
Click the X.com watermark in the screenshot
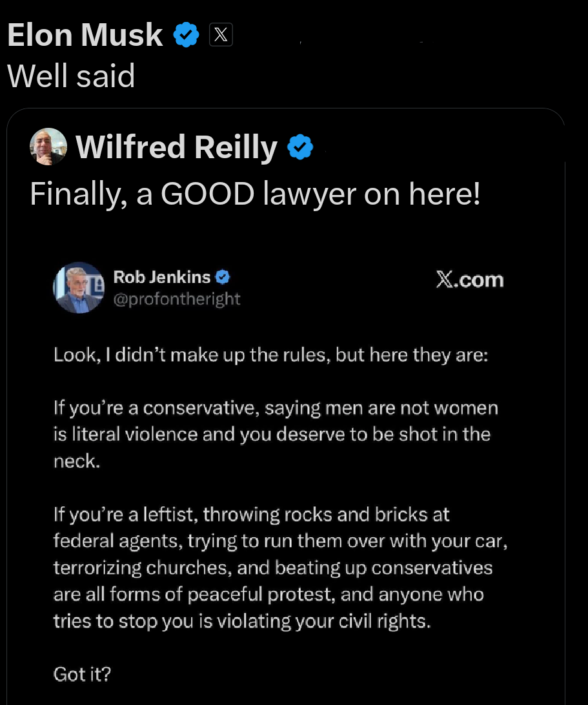[x=470, y=279]
